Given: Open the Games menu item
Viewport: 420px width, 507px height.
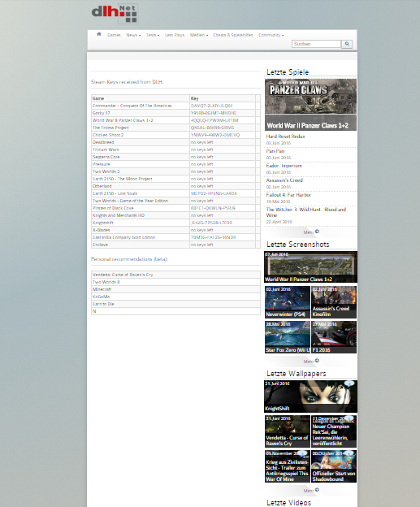Looking at the screenshot, I should click(x=114, y=35).
